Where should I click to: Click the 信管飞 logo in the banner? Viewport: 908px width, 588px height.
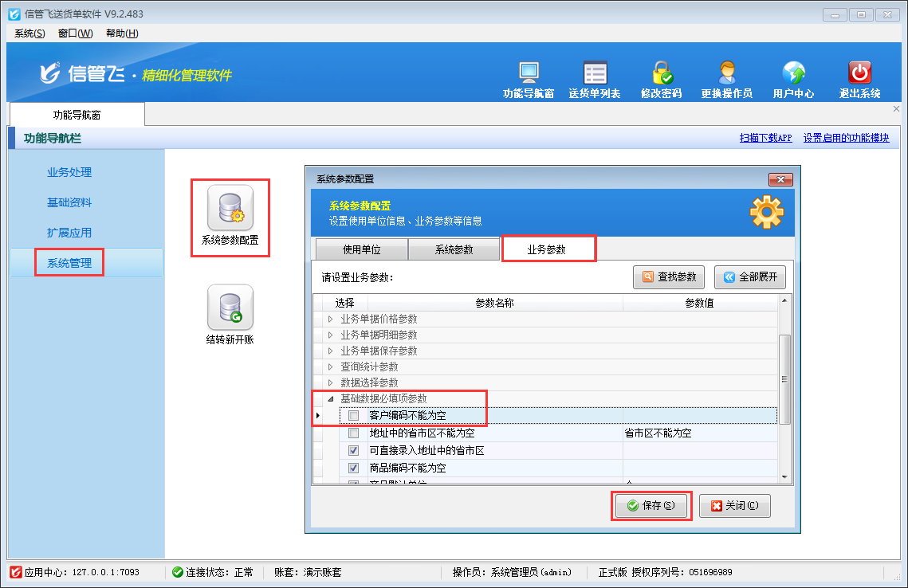point(81,73)
